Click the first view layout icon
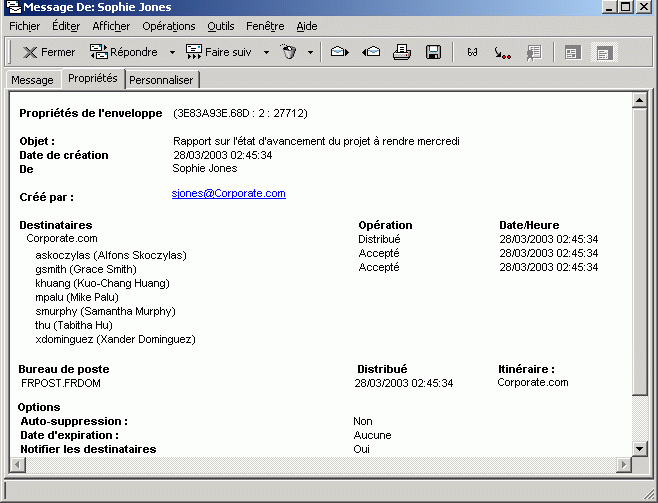The width and height of the screenshot is (658, 503). pyautogui.click(x=572, y=53)
